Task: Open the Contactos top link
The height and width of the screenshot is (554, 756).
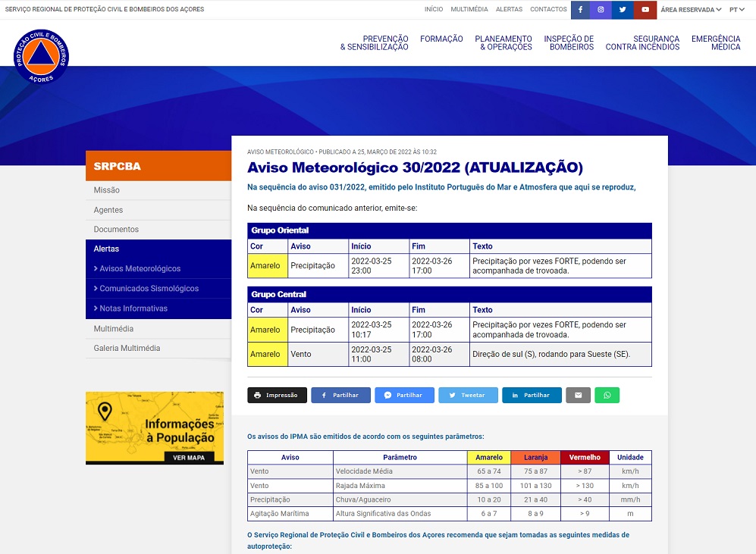Action: (x=548, y=9)
